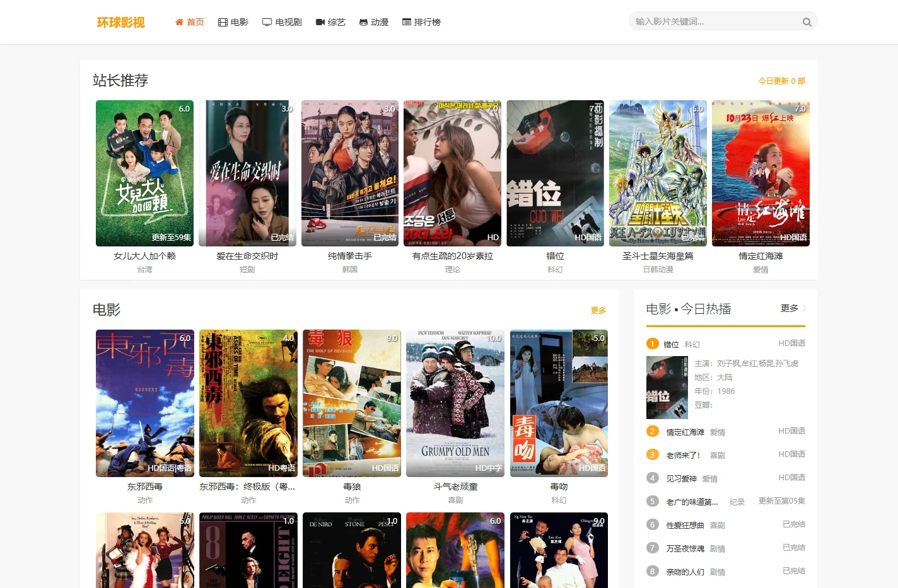Screen dimensions: 898x588
Task: Click the Eight movie poster in second row
Action: click(x=248, y=550)
